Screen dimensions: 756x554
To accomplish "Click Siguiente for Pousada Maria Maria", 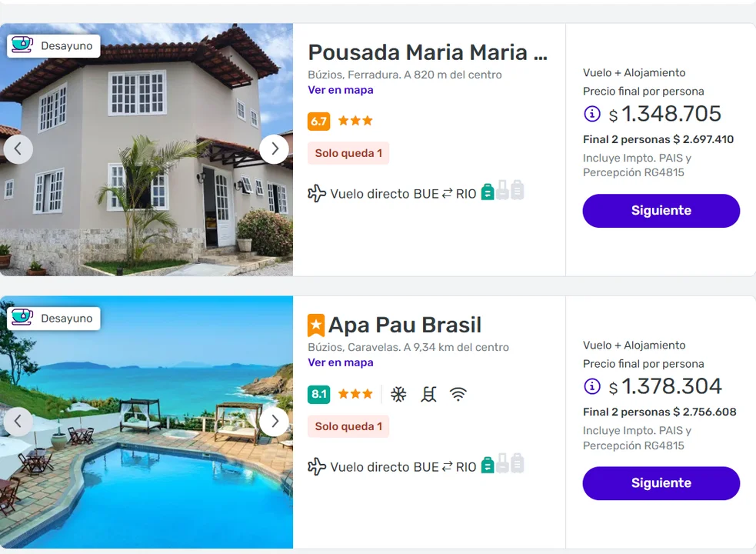I will coord(661,211).
